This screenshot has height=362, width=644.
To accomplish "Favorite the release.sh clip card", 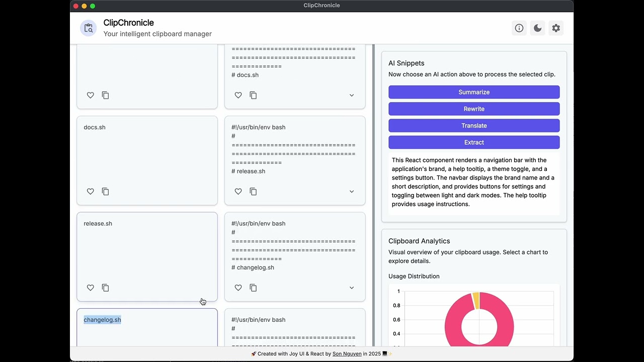I will (x=91, y=288).
